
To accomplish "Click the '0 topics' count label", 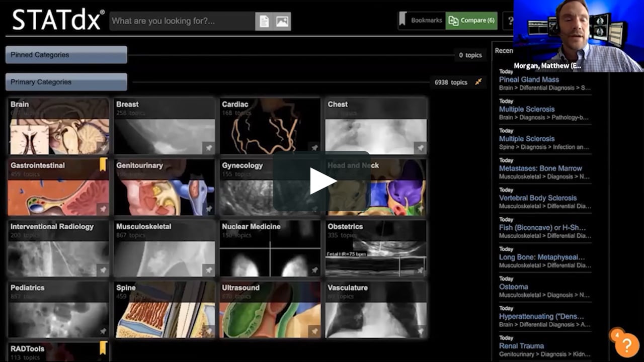I will [x=470, y=55].
